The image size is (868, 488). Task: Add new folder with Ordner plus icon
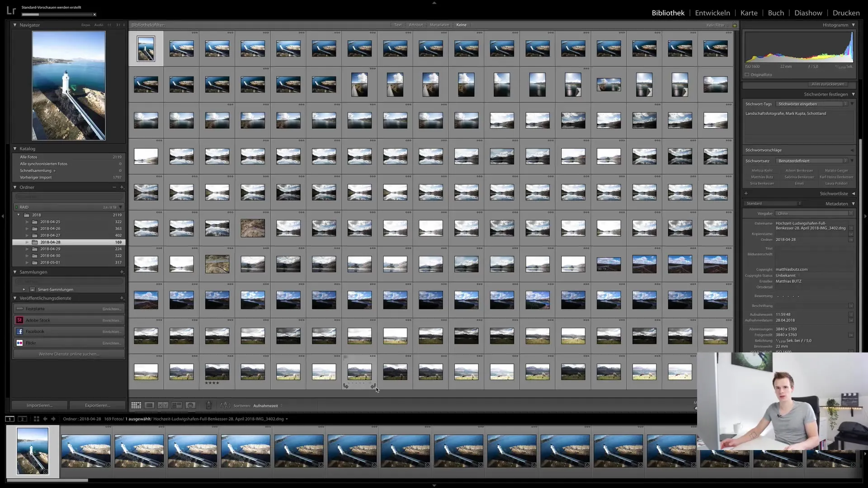122,187
